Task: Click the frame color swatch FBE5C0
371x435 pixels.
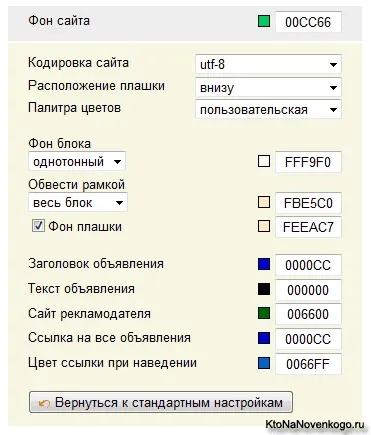Action: point(264,202)
